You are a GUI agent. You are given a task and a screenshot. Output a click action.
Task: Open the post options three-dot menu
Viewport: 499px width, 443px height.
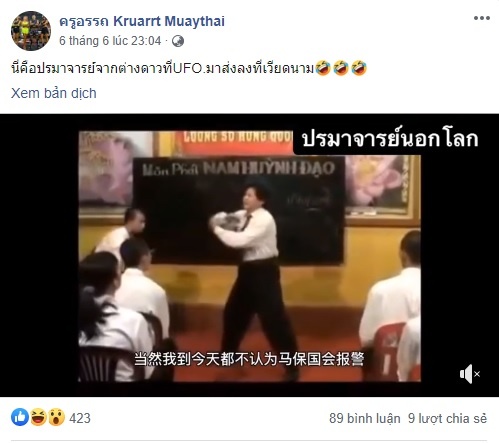[x=482, y=18]
